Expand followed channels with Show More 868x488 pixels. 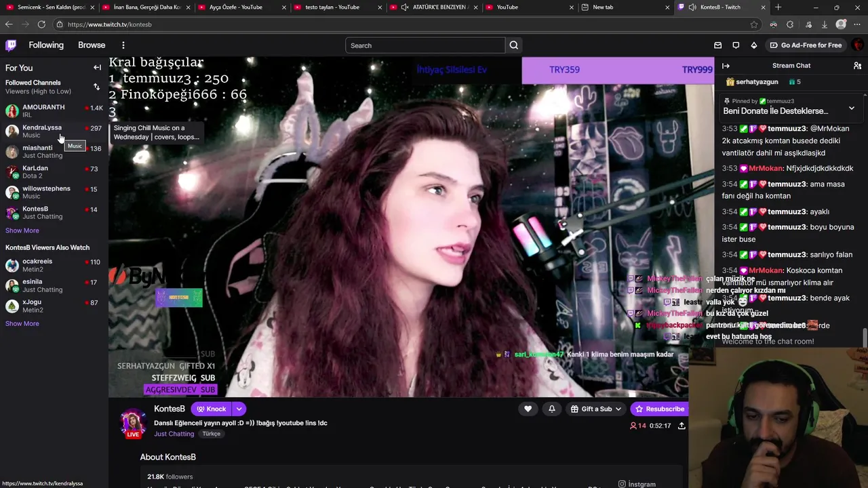[x=22, y=230]
